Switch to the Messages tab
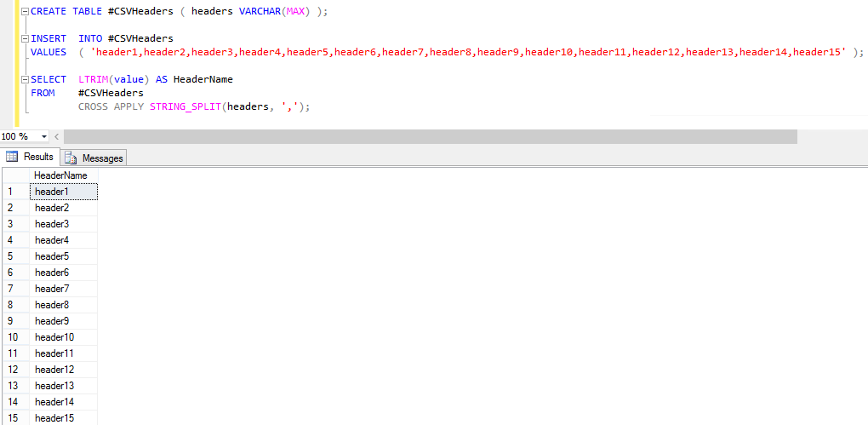868x425 pixels. (x=94, y=158)
